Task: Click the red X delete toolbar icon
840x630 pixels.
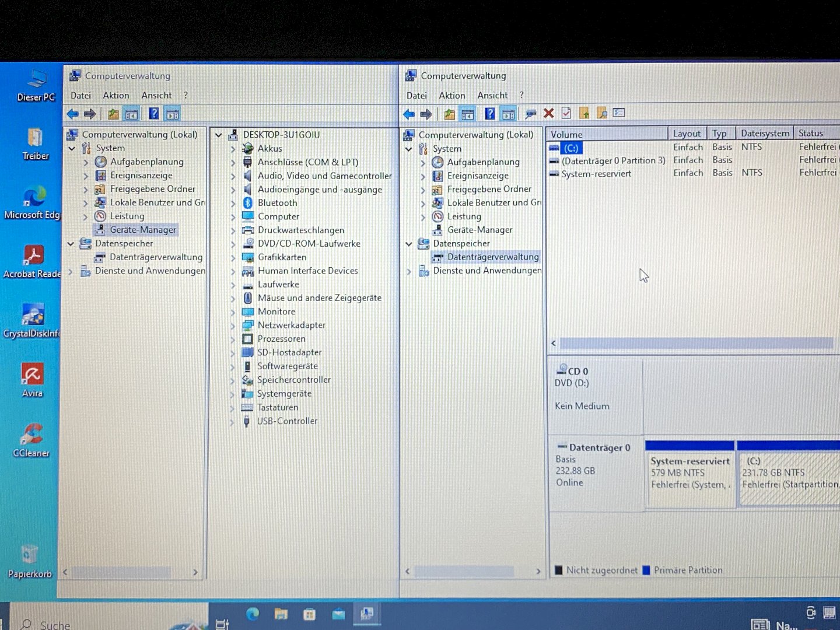Action: (x=548, y=113)
